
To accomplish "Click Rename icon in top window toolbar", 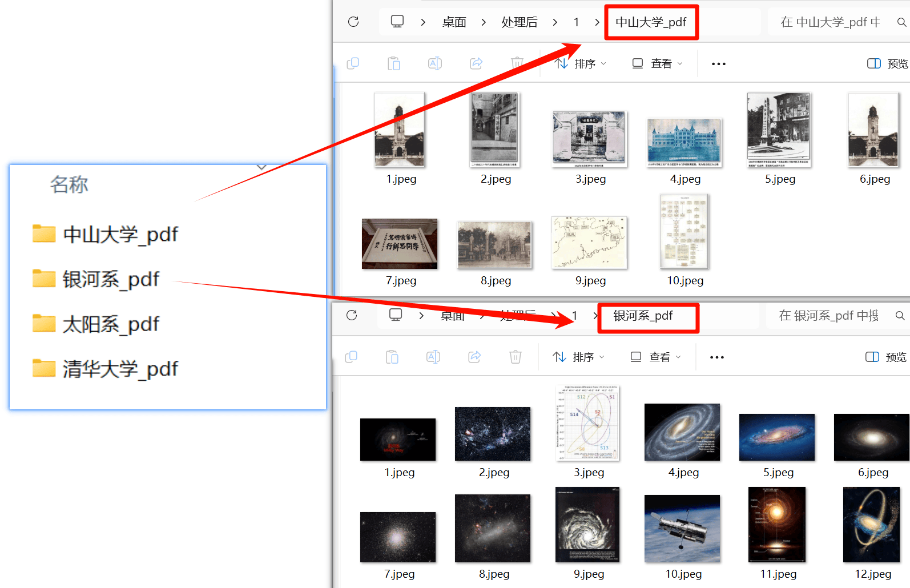I will [435, 63].
